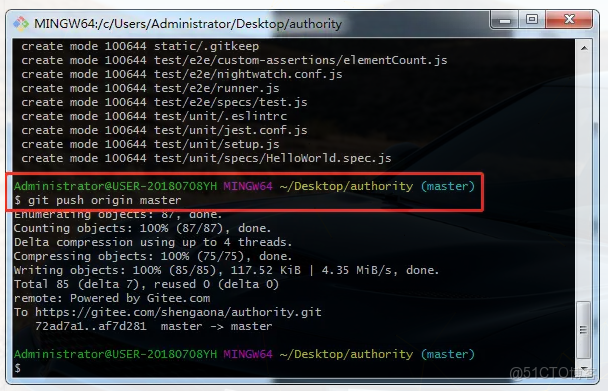This screenshot has height=391, width=608.
Task: Click the line with 'test/e2e/custom-assertions/elementCount.js'
Action: pos(234,60)
